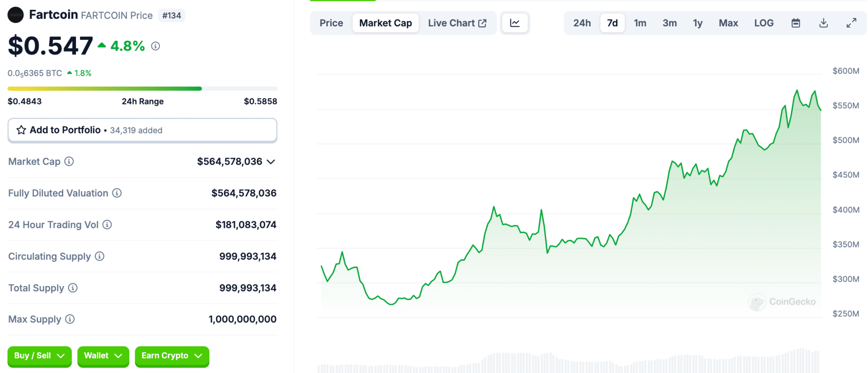Viewport: 868px width, 373px height.
Task: Click the 999,993,134 Circulating Supply value
Action: (248, 256)
